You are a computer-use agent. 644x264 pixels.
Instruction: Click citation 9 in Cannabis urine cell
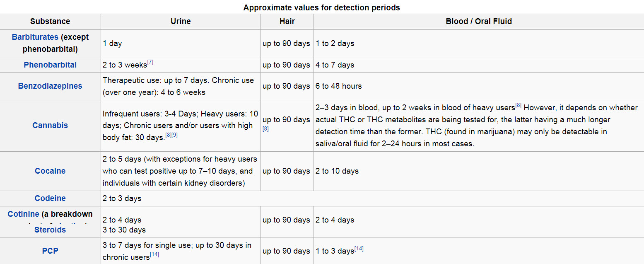point(174,135)
